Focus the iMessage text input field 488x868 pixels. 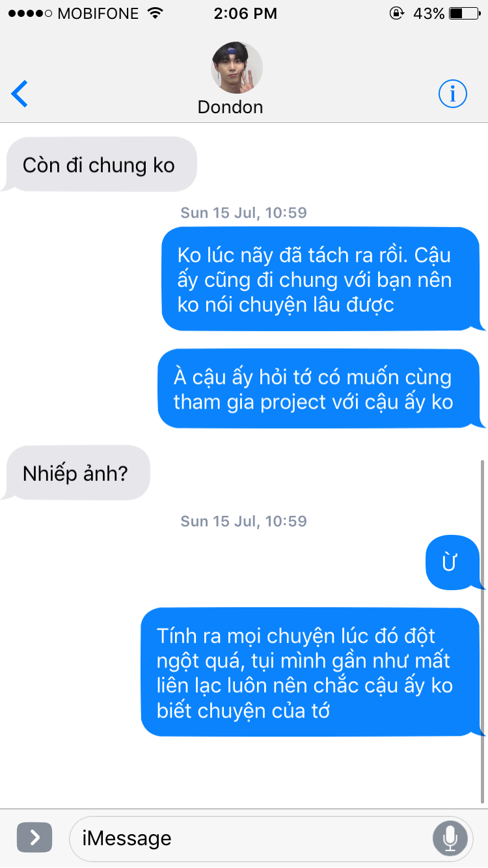pos(271,838)
